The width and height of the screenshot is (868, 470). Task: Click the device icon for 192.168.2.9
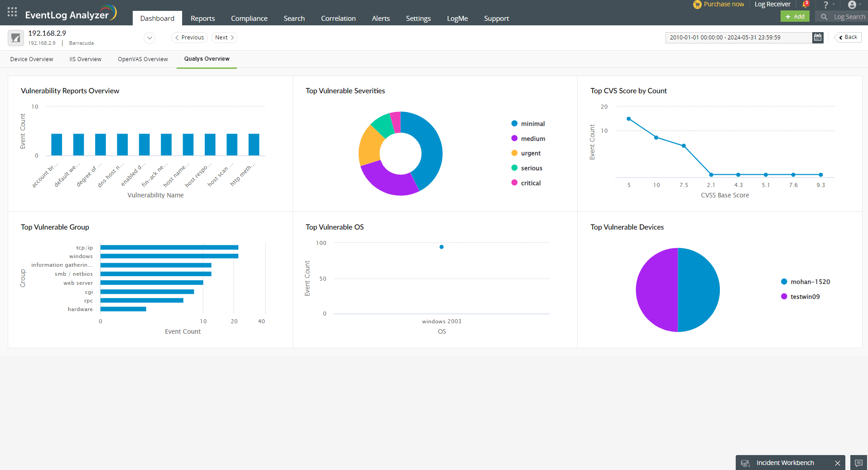pyautogui.click(x=16, y=38)
